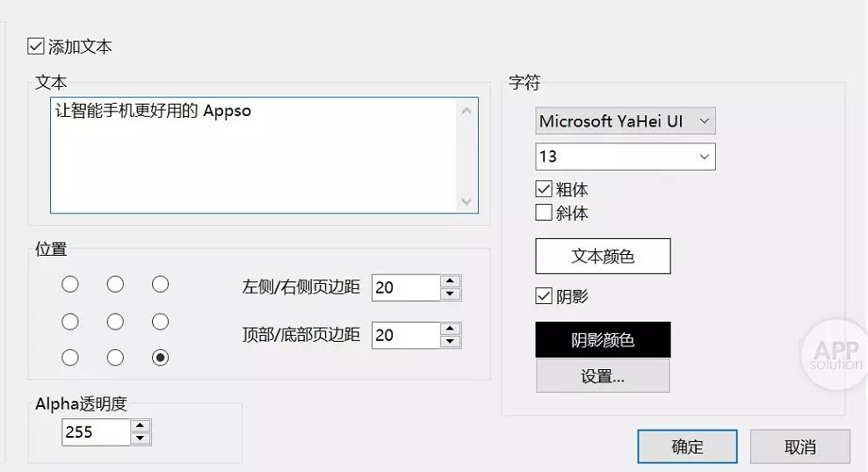
Task: Click the black 阴影颜色 swatch button
Action: [603, 340]
